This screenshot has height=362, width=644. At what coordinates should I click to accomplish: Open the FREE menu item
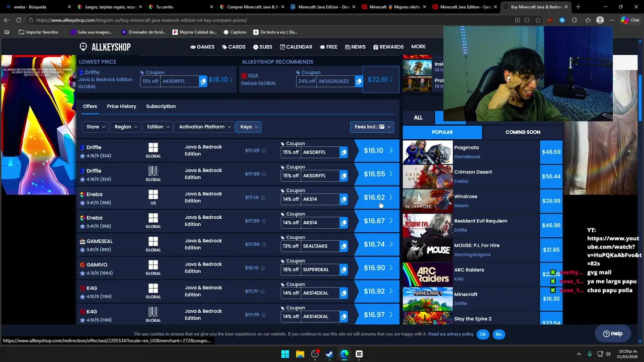pyautogui.click(x=329, y=47)
